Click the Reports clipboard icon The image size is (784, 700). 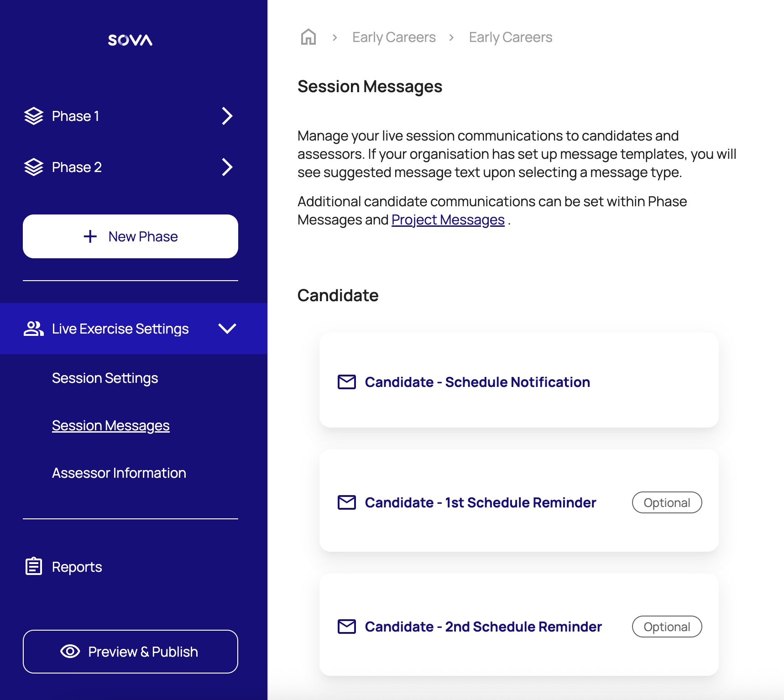tap(34, 566)
